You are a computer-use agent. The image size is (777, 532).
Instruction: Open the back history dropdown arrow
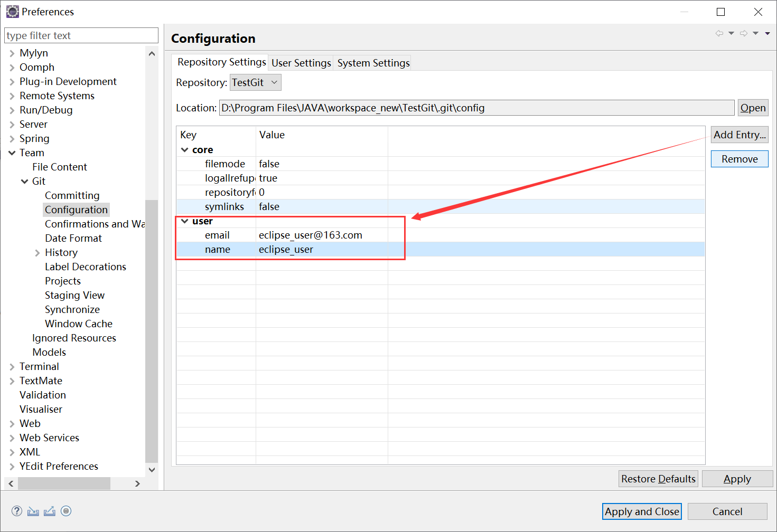[x=732, y=33]
